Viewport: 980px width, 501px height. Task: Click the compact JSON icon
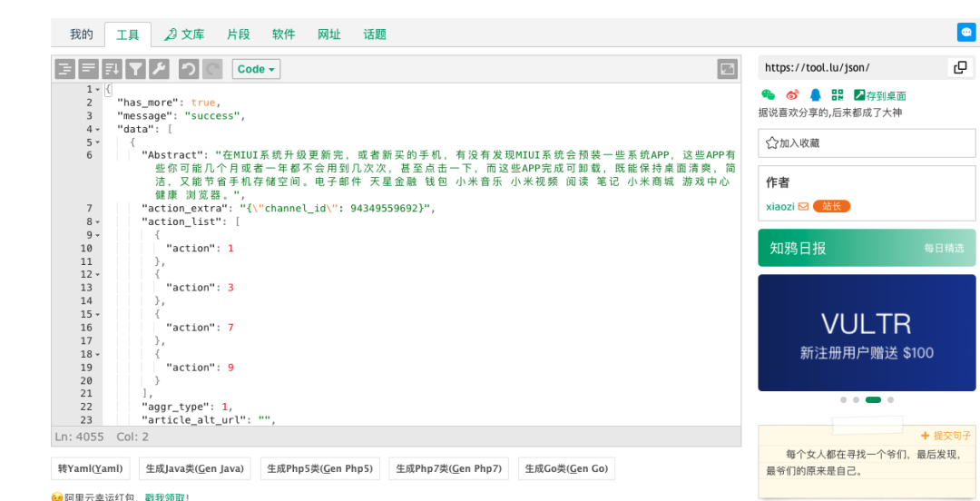(x=88, y=69)
